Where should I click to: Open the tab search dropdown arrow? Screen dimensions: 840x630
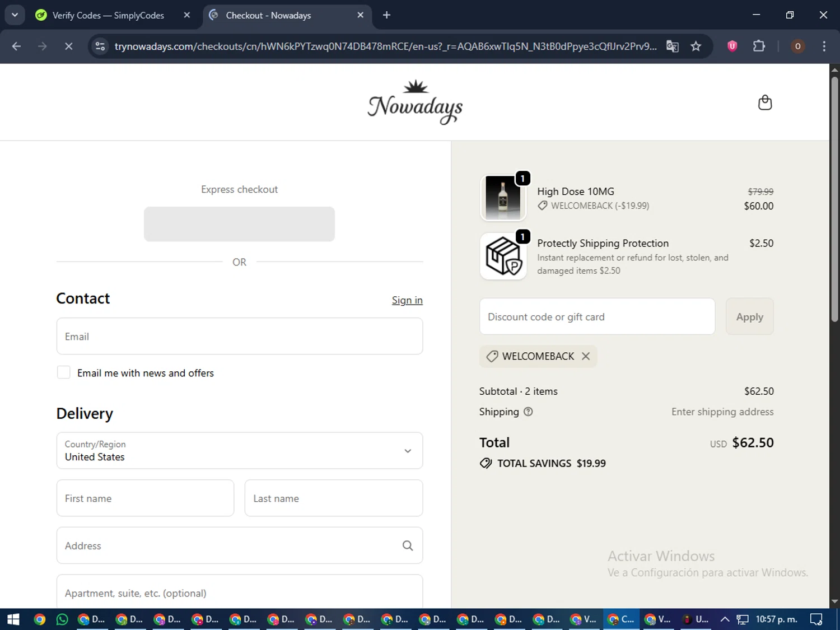[15, 15]
